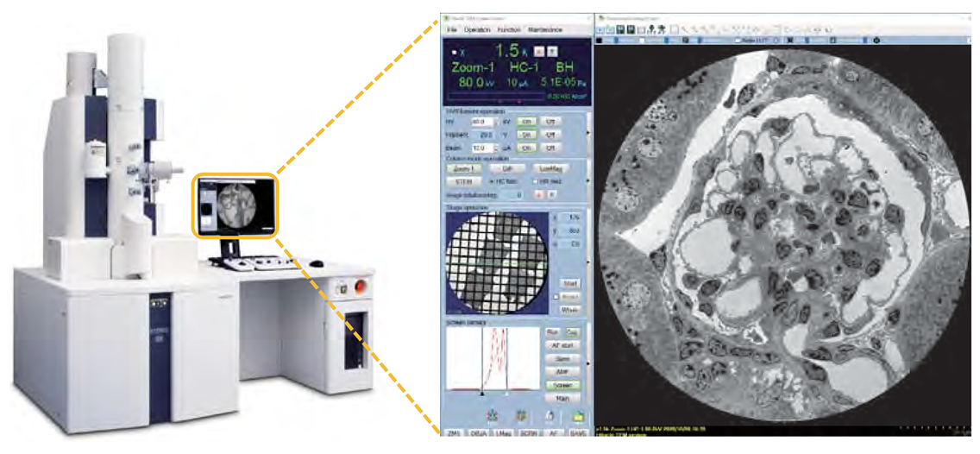The width and height of the screenshot is (980, 454).
Task: Click the grid icon above LMag tab
Action: [521, 415]
